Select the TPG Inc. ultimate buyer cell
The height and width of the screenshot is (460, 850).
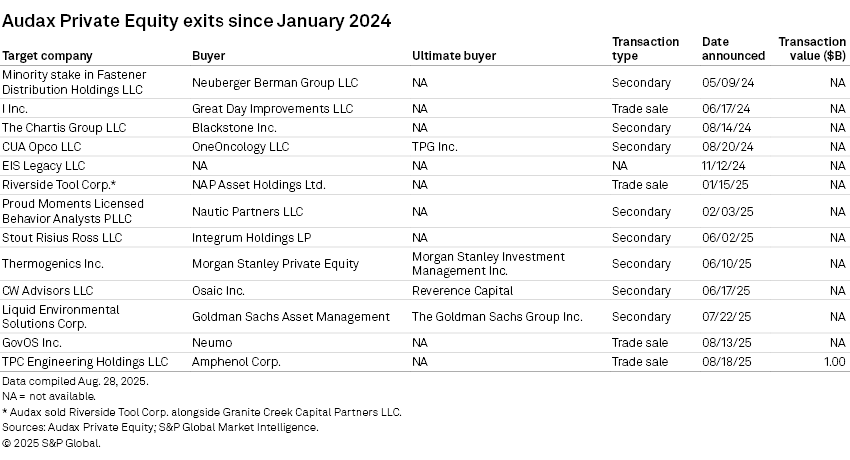click(434, 147)
